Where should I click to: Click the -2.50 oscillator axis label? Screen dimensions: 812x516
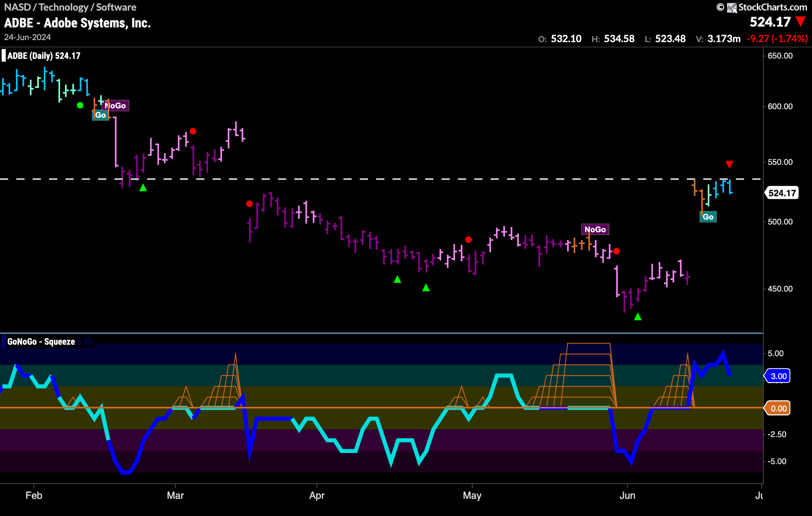click(776, 434)
